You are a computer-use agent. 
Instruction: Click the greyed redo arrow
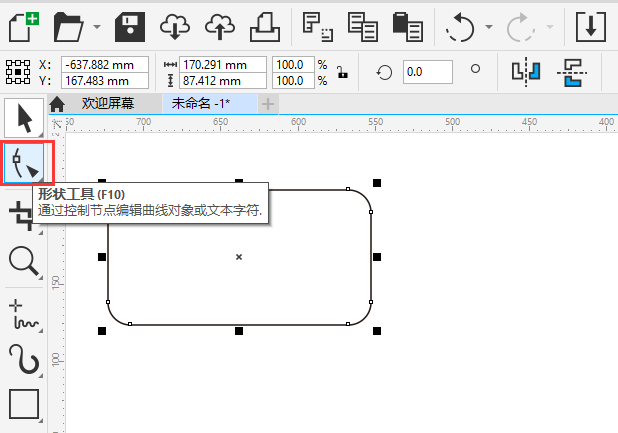(x=521, y=27)
